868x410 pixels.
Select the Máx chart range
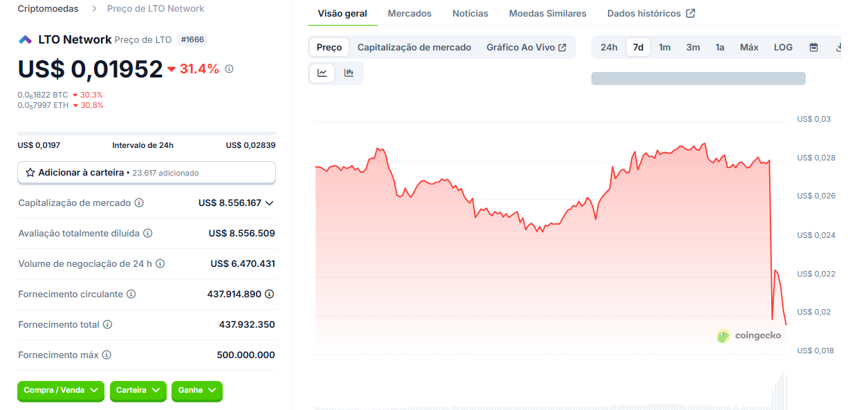click(x=749, y=47)
